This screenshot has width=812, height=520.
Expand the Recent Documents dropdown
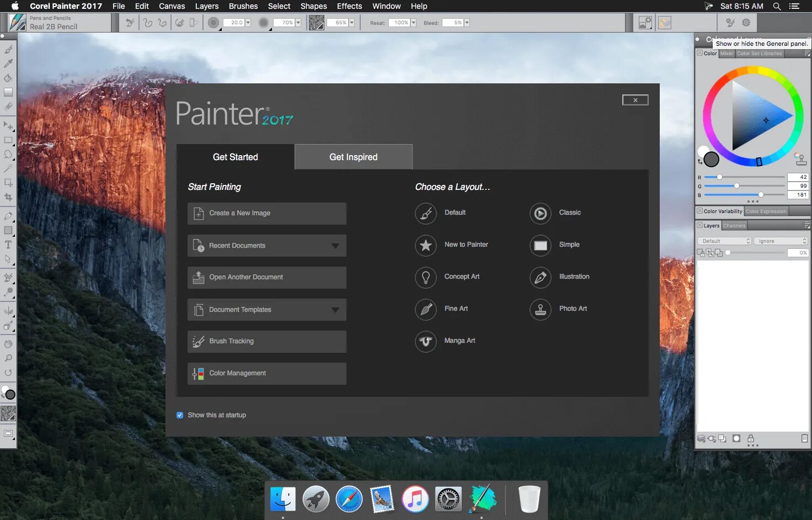335,246
